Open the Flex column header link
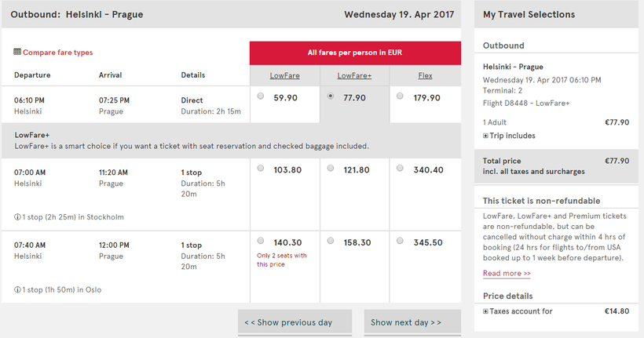This screenshot has width=644, height=338. 425,75
